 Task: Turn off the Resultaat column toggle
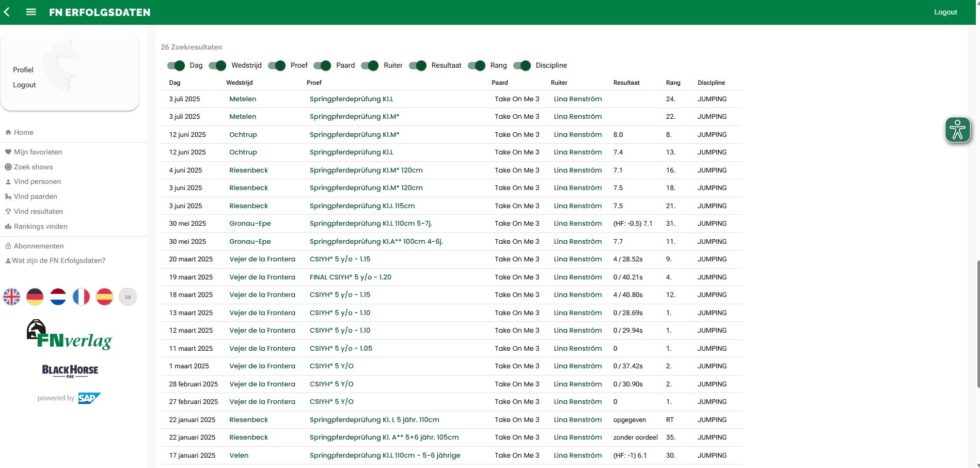point(418,66)
